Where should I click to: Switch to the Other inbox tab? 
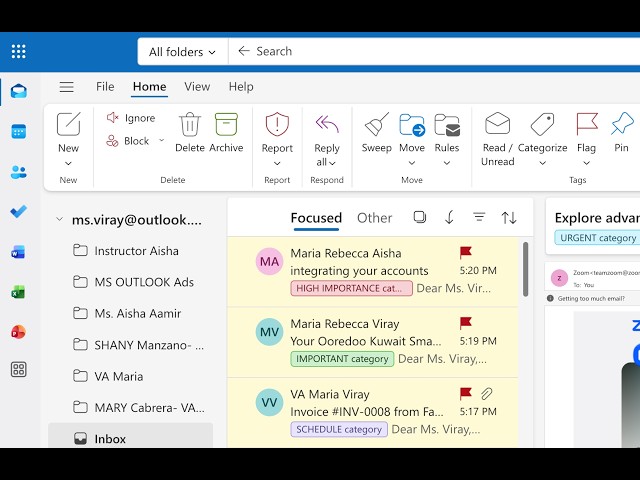(374, 218)
